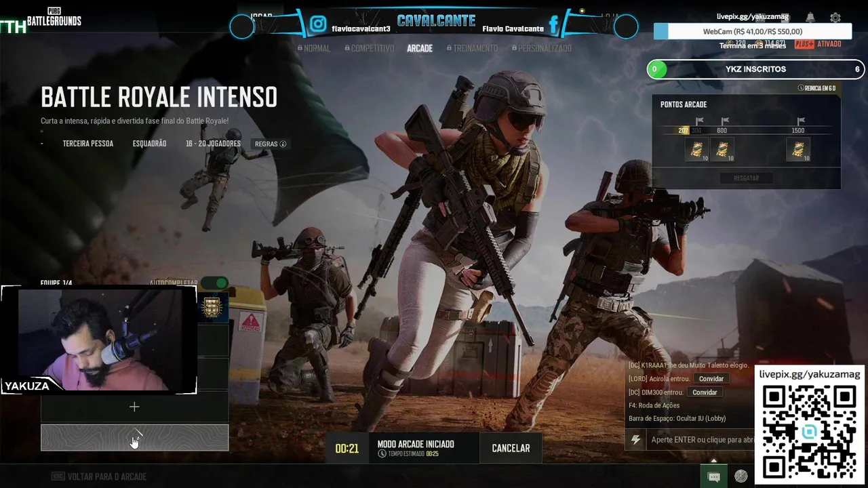Click the lightning bolt quick-chat icon
Image resolution: width=868 pixels, height=488 pixels.
tap(635, 440)
